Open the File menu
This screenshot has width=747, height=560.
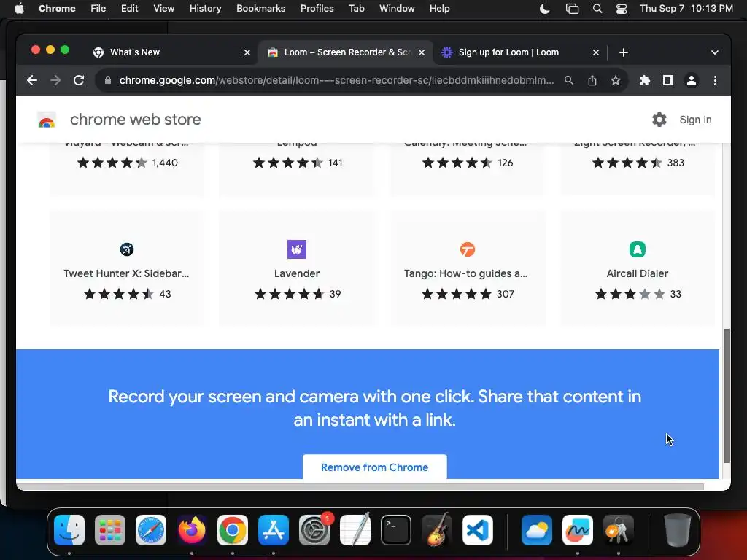[x=98, y=9]
